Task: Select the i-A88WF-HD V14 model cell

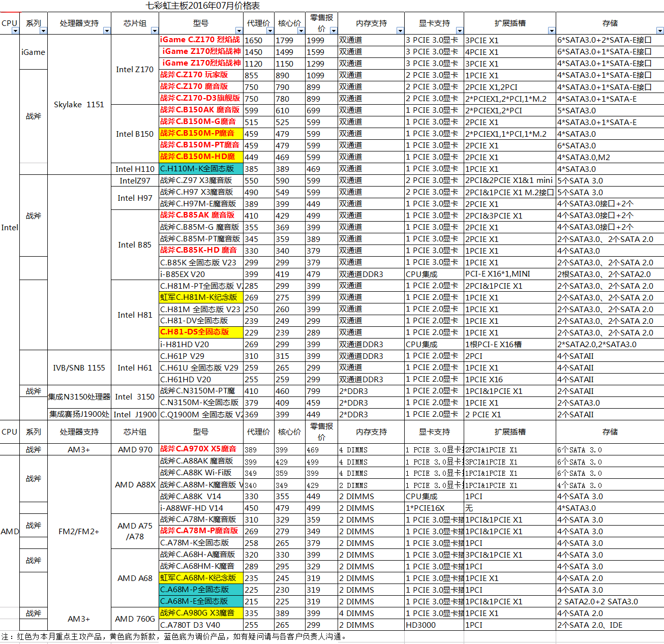Action: click(201, 508)
